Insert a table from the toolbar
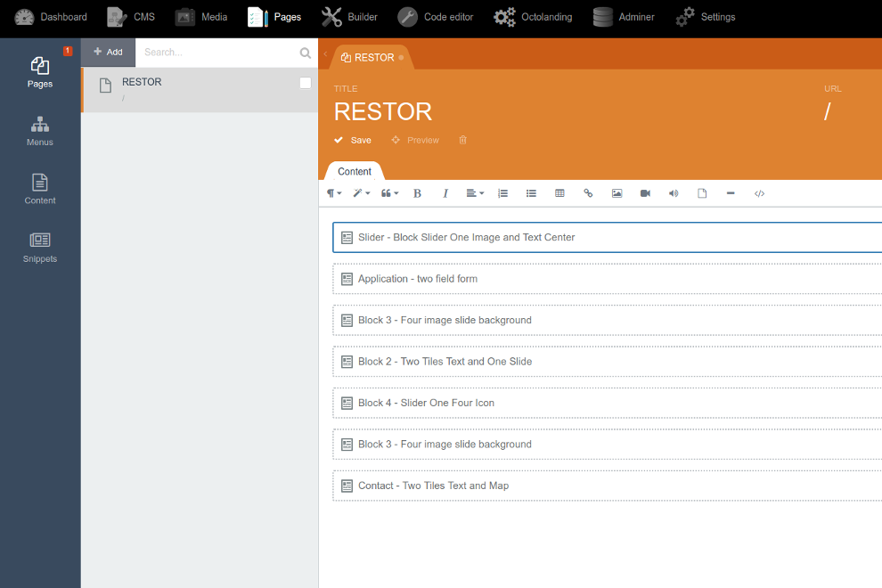The height and width of the screenshot is (588, 882). tap(559, 193)
